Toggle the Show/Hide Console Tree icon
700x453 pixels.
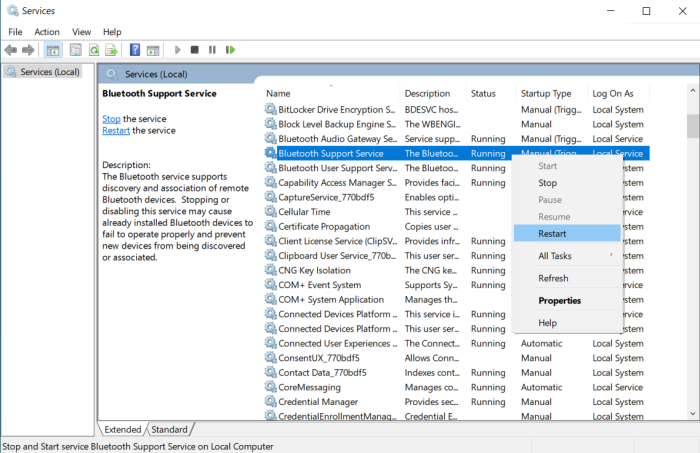(53, 50)
